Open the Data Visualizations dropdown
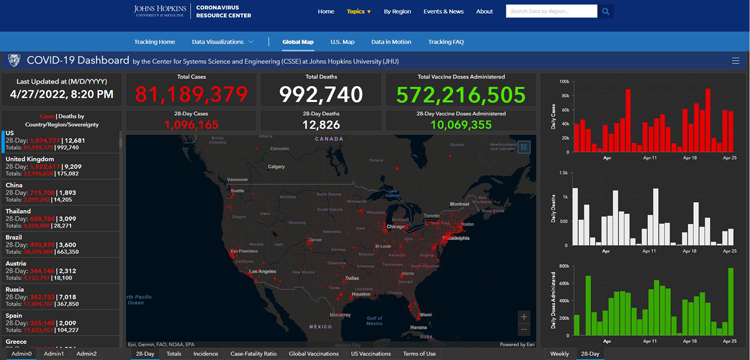 pos(222,42)
